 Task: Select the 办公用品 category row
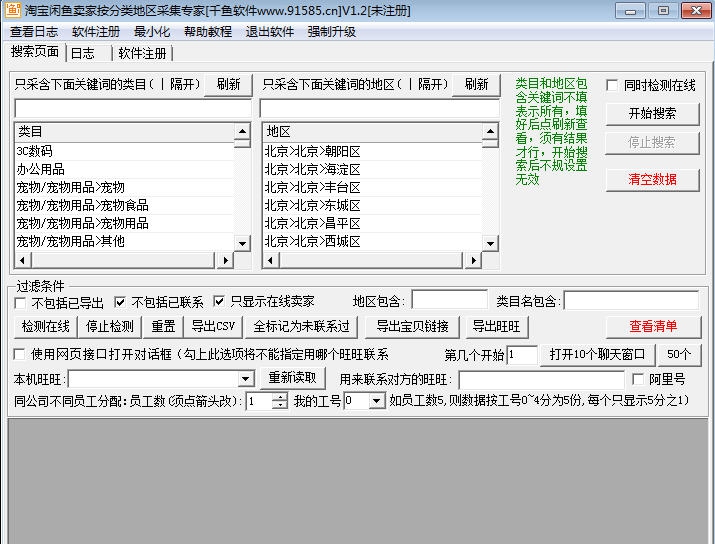124,169
